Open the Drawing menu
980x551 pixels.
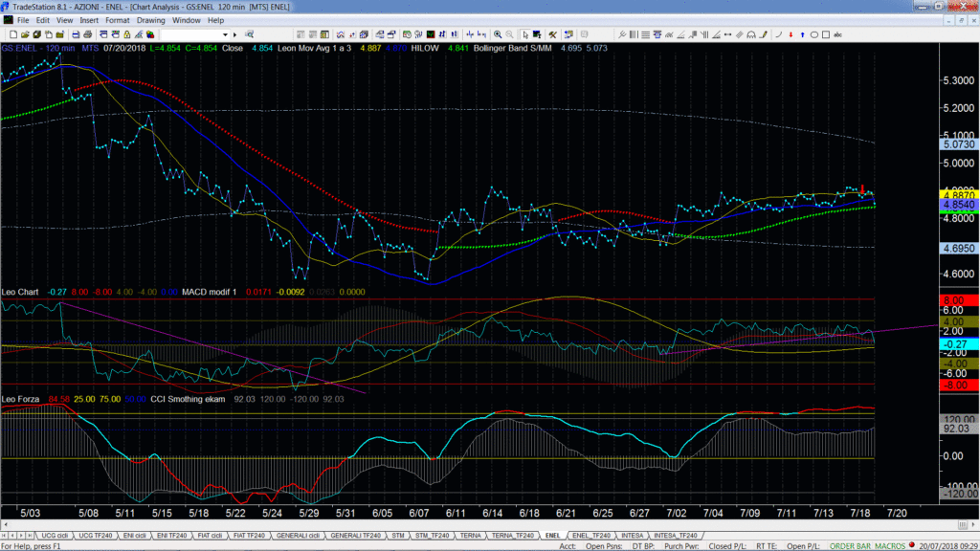pyautogui.click(x=150, y=20)
